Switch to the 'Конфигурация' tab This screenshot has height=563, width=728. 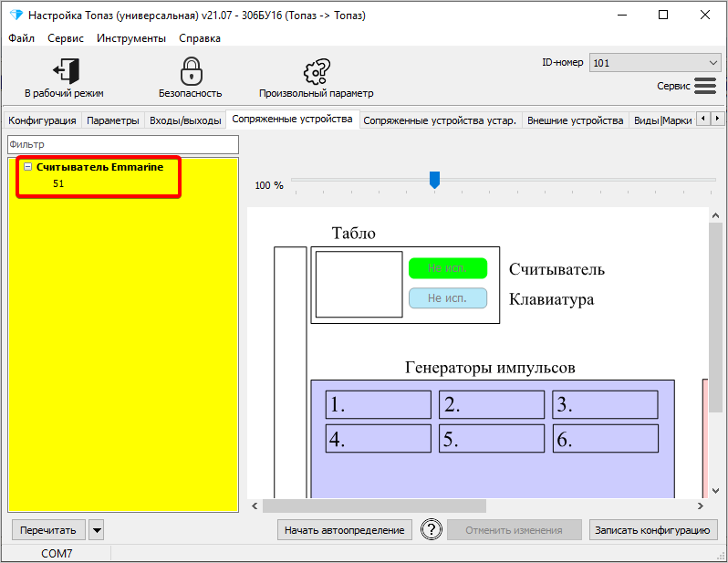pos(42,120)
